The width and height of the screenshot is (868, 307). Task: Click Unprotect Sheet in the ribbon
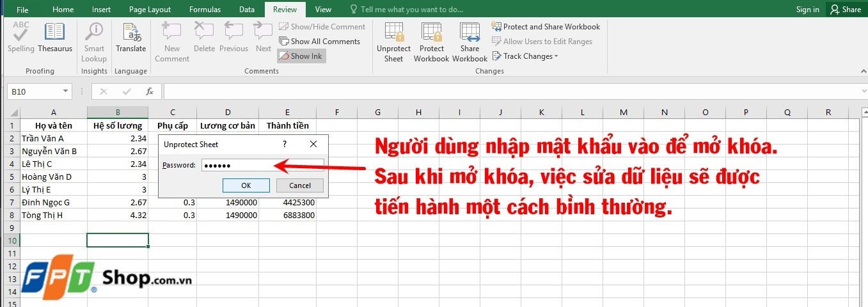tap(394, 42)
